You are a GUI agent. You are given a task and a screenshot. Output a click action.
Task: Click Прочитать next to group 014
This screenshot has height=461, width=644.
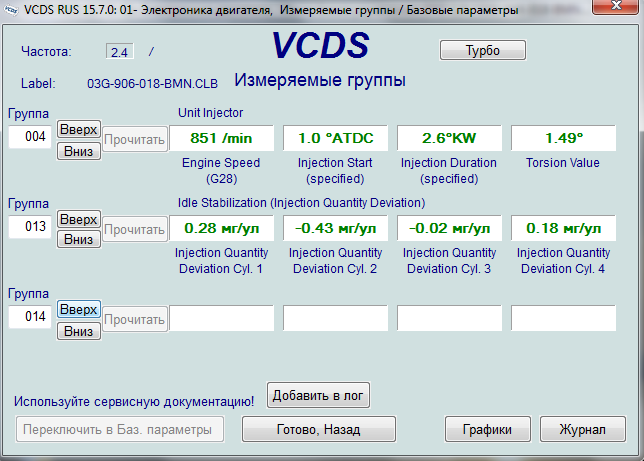[x=135, y=319]
